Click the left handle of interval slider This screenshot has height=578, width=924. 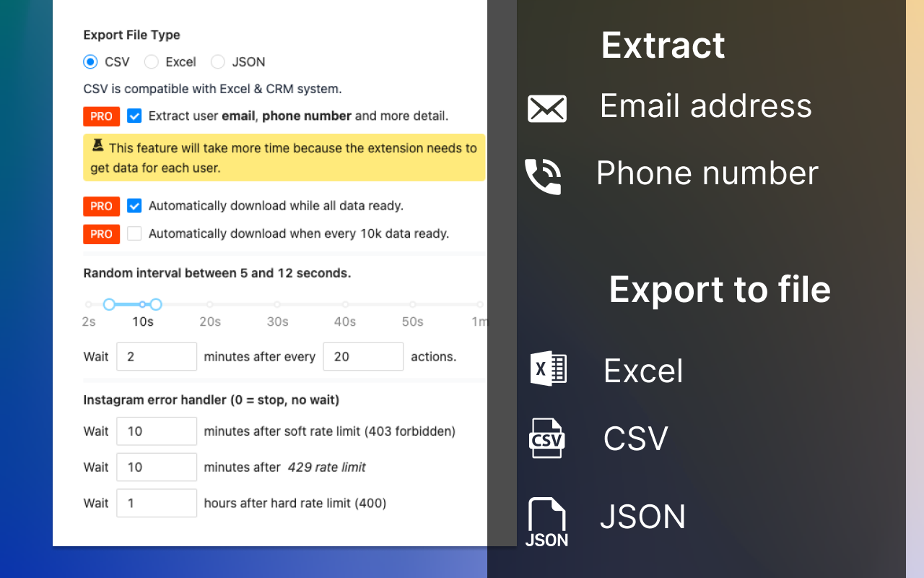pyautogui.click(x=109, y=304)
